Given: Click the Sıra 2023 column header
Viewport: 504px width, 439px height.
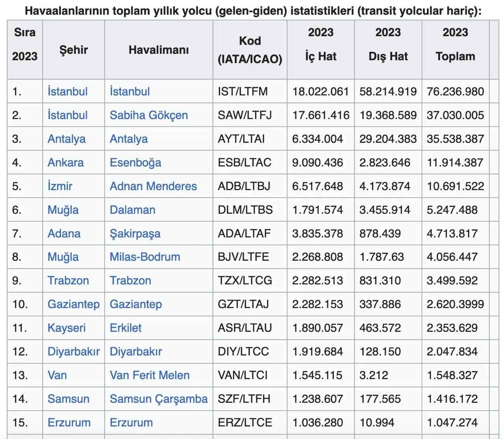Looking at the screenshot, I should pos(25,50).
